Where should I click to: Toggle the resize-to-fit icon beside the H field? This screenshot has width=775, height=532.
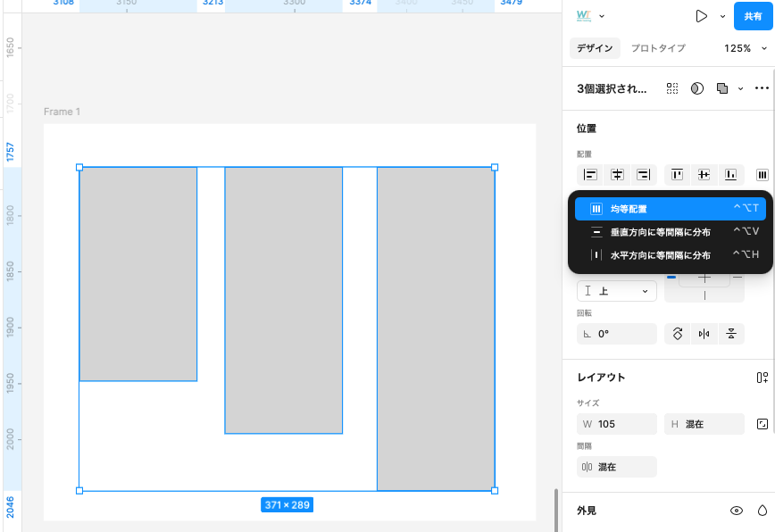coord(762,424)
